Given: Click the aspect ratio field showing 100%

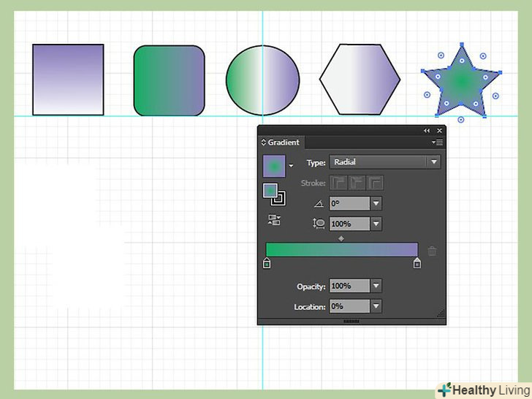Looking at the screenshot, I should coord(349,224).
